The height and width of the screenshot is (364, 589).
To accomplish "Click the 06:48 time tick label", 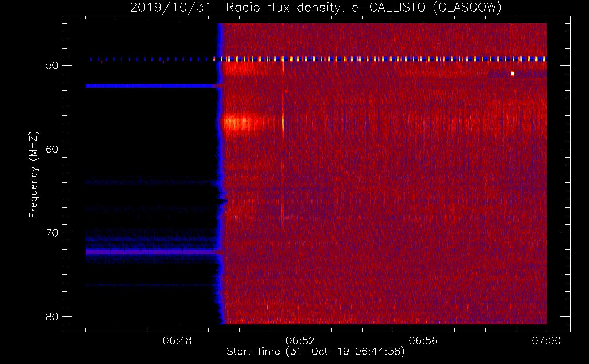I will coord(177,341).
